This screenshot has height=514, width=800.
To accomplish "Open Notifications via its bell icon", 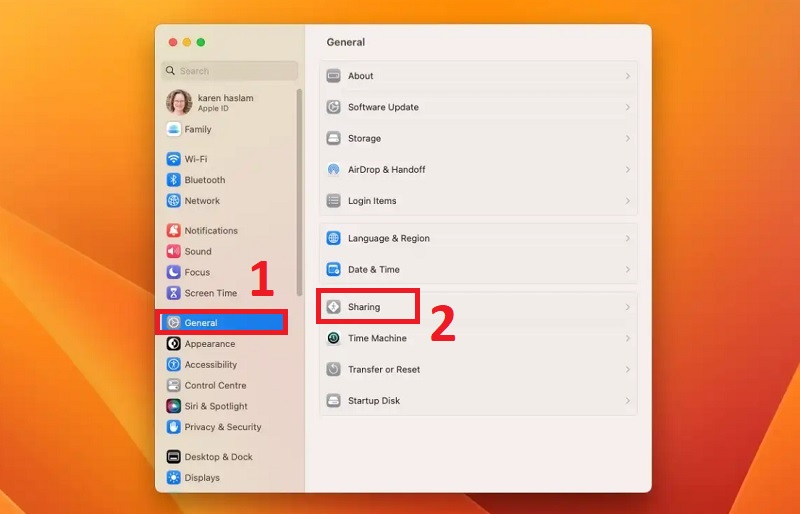I will 174,230.
